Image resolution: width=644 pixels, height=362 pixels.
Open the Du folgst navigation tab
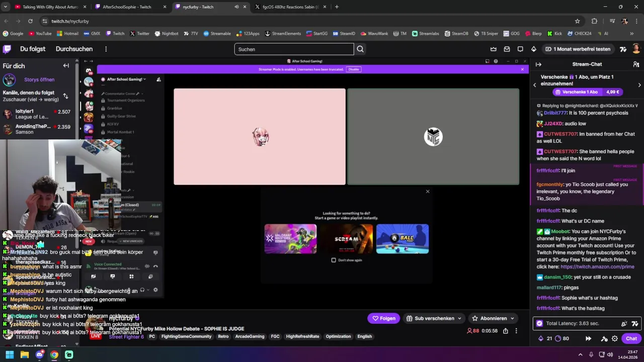tap(33, 49)
